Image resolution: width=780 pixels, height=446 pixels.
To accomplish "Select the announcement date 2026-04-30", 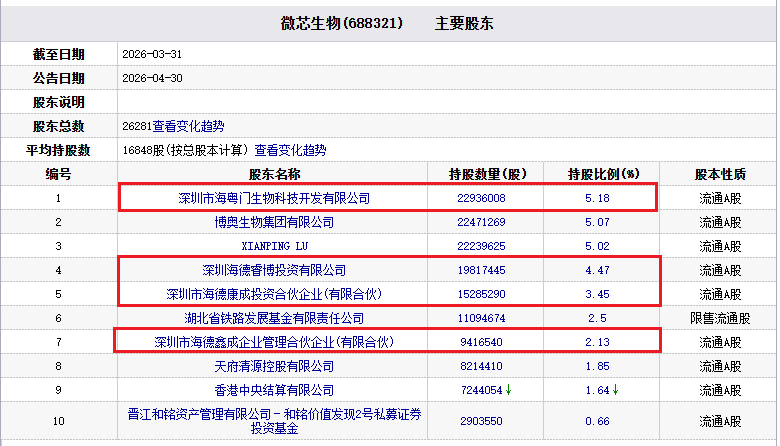I will pyautogui.click(x=152, y=78).
